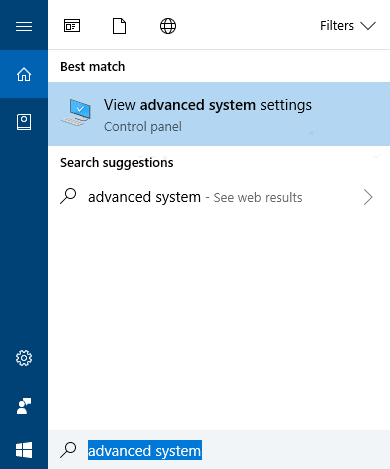The width and height of the screenshot is (390, 469).
Task: Open the Home tab in Cortana sidebar
Action: tap(24, 74)
